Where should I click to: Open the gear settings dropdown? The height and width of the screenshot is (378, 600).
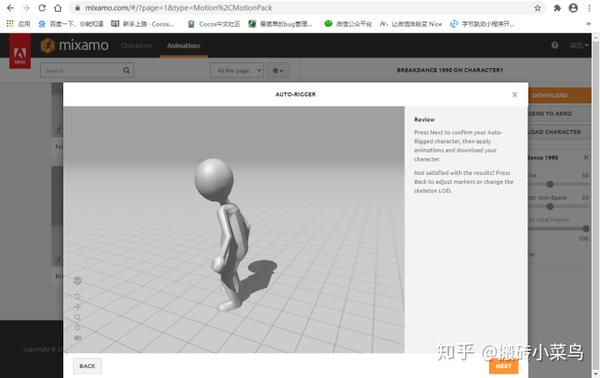coord(278,70)
